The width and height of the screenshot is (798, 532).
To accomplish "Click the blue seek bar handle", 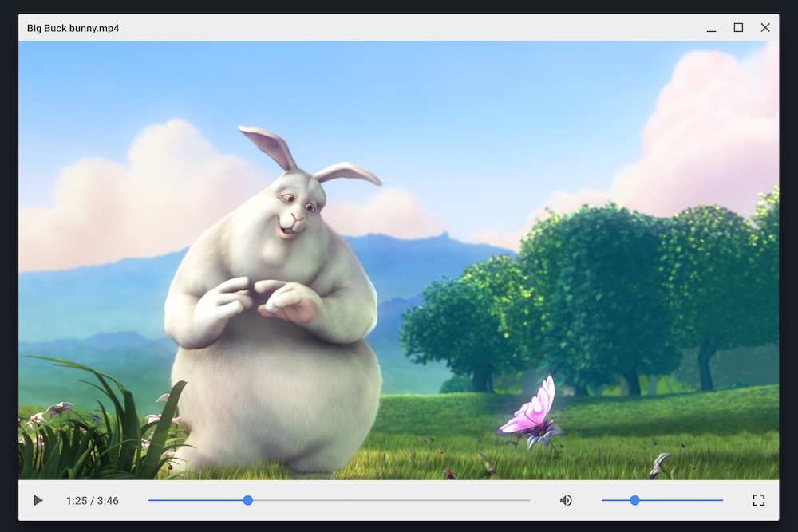I will (x=247, y=500).
